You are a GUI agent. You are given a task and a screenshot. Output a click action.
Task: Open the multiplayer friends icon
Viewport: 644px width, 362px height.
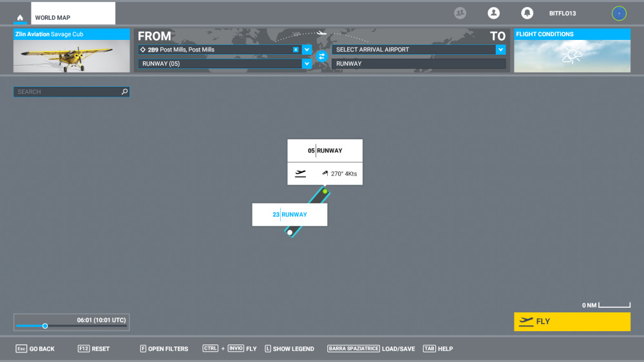pyautogui.click(x=460, y=13)
